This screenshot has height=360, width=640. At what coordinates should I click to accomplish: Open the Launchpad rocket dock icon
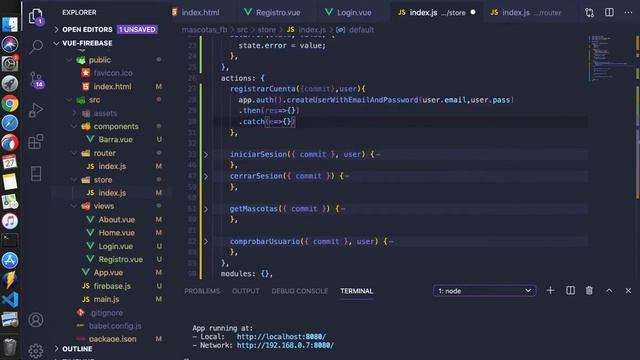pyautogui.click(x=10, y=84)
